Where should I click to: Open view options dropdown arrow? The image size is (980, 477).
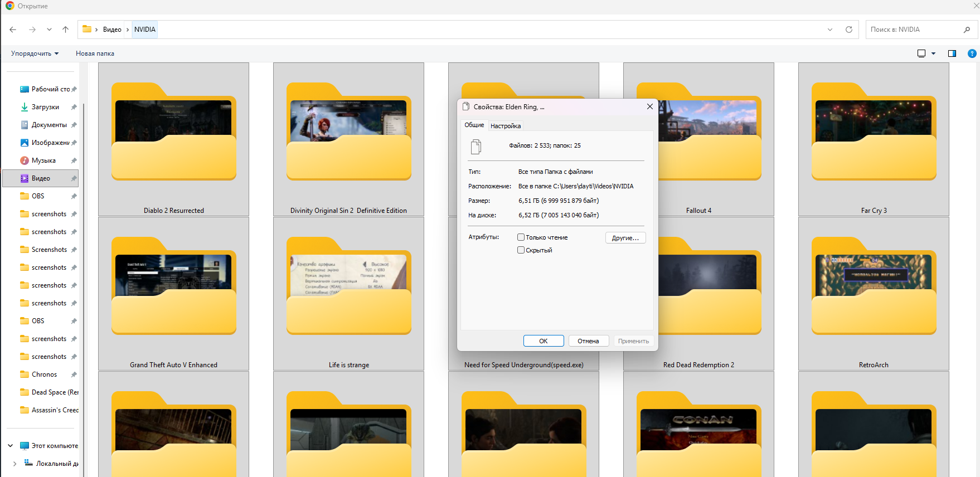coord(933,53)
